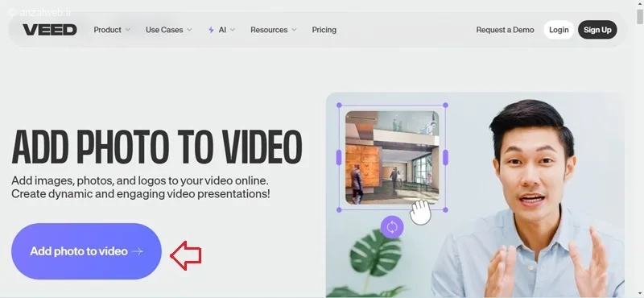The width and height of the screenshot is (644, 298).
Task: Click the Sign Up button
Action: click(597, 30)
